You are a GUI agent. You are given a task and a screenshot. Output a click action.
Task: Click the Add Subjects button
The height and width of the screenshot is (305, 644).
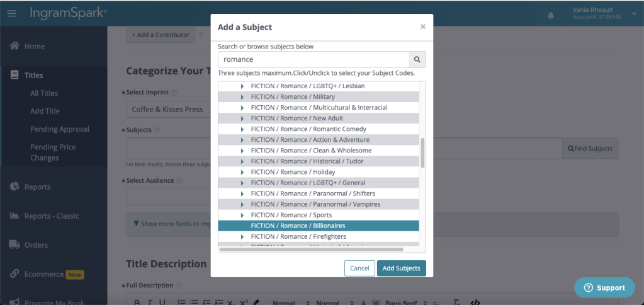[x=401, y=268]
